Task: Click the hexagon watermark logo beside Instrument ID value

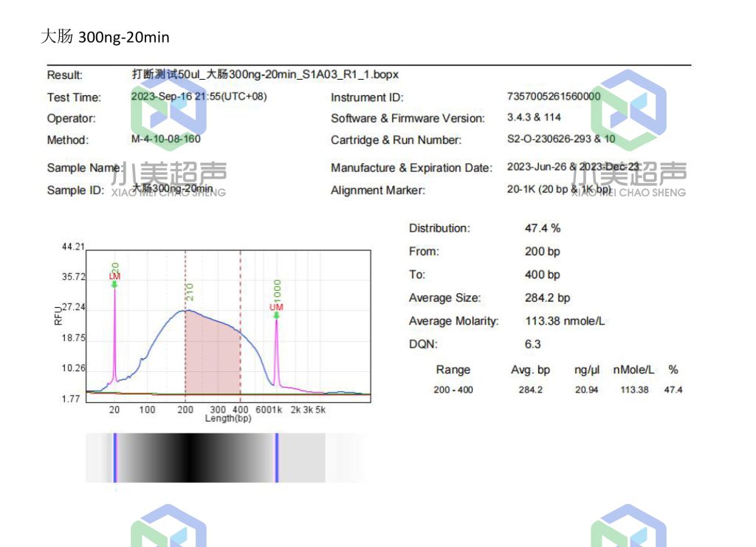Action: (628, 109)
